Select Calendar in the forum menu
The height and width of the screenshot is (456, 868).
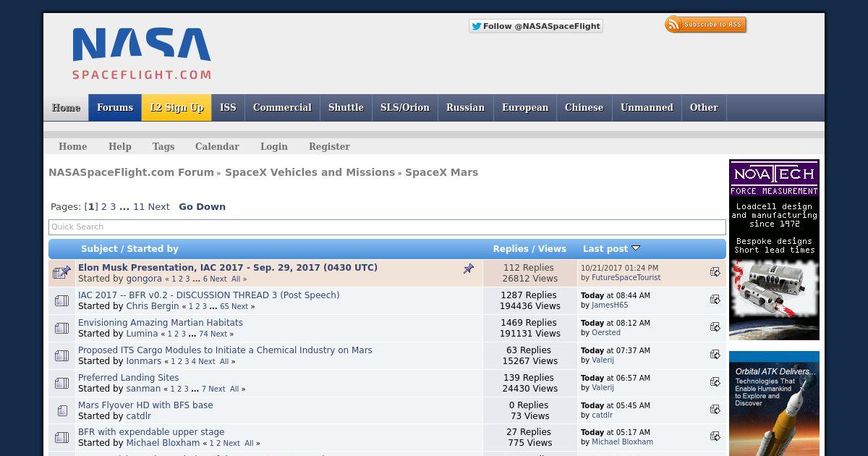pos(217,146)
